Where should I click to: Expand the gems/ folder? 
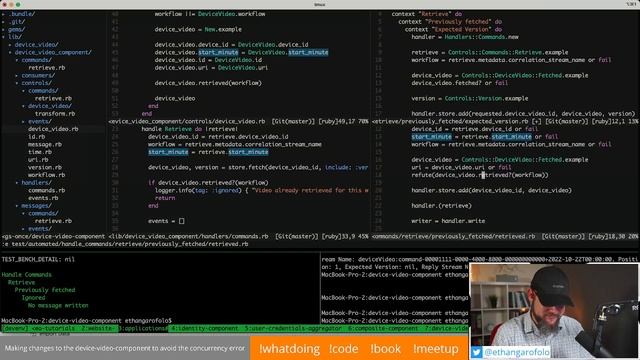[x=15, y=29]
